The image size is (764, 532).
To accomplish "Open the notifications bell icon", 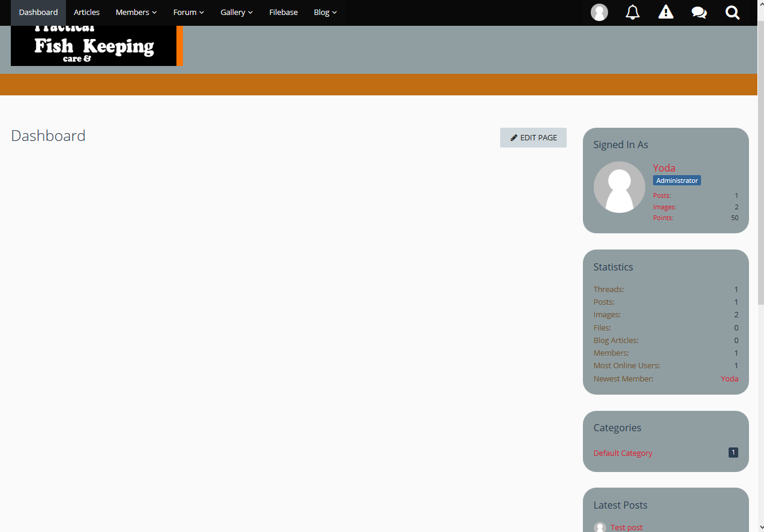I will pos(632,13).
